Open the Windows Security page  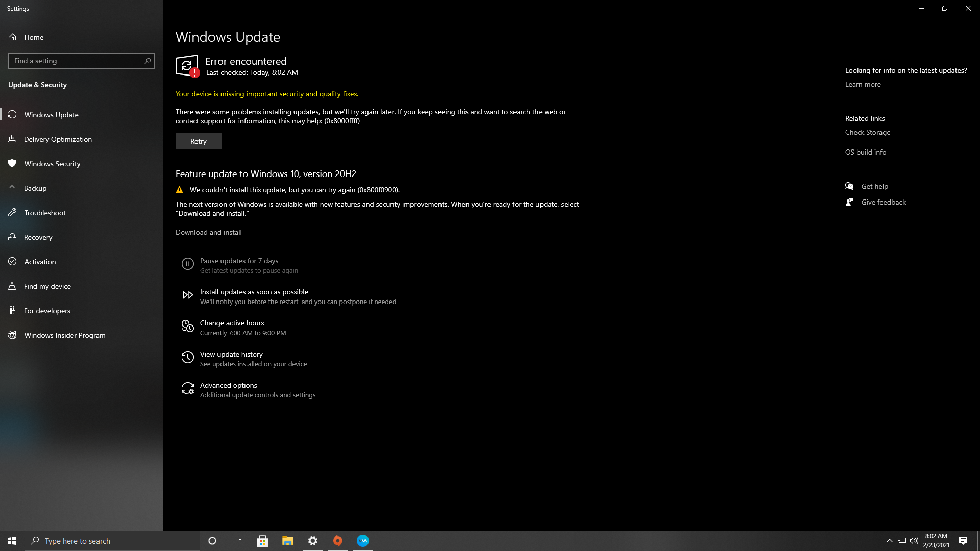click(82, 164)
